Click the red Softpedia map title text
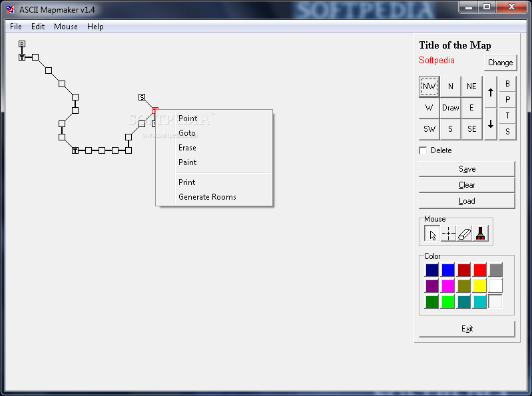 click(437, 61)
